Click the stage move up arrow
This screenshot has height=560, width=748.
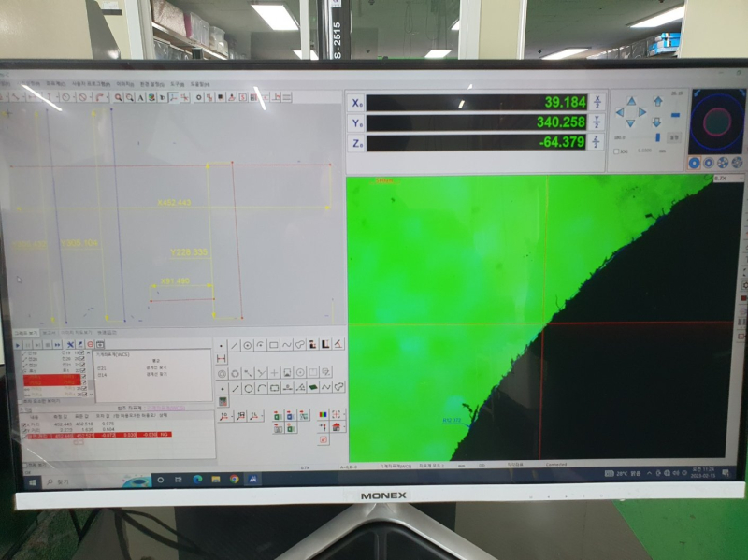point(630,101)
